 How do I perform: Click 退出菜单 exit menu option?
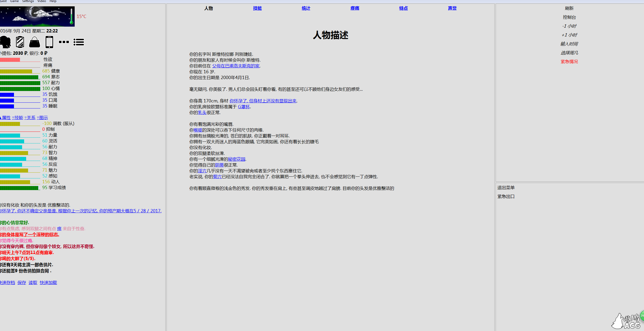click(506, 188)
